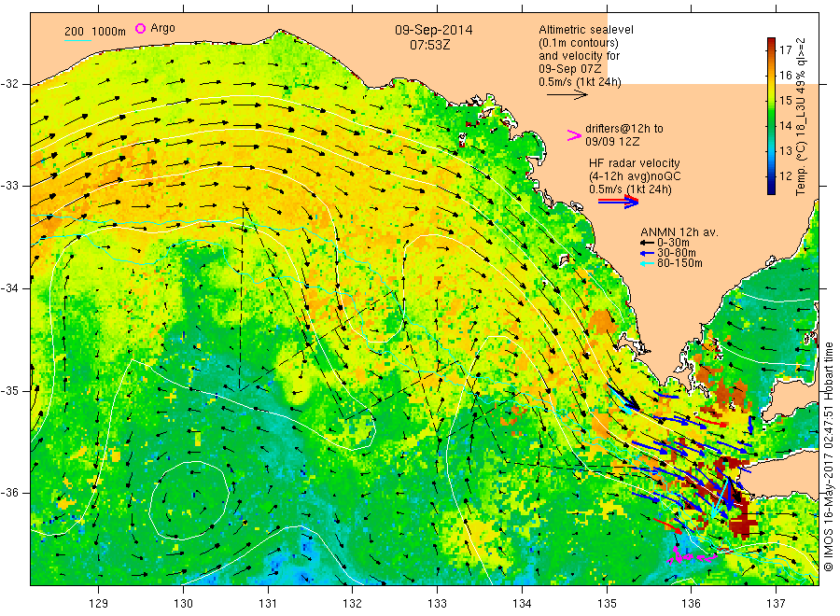This screenshot has height=616, width=840.
Task: Click the cyan 80-150m ANMN legend arrow
Action: click(647, 263)
